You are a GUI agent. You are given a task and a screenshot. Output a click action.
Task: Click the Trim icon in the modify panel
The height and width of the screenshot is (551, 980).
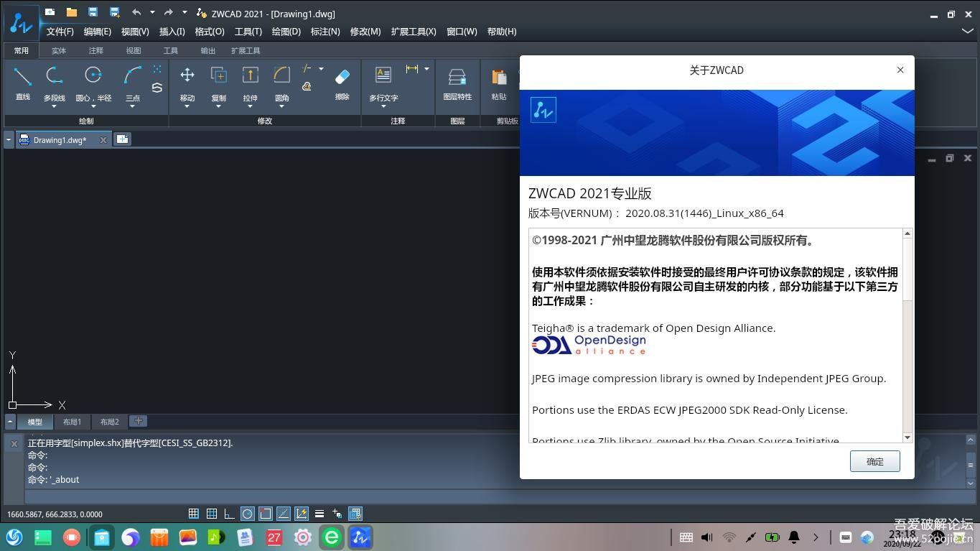click(x=307, y=69)
